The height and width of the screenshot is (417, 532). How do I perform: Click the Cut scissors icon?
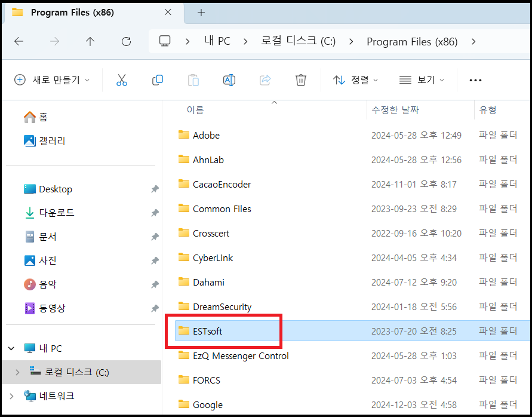121,80
